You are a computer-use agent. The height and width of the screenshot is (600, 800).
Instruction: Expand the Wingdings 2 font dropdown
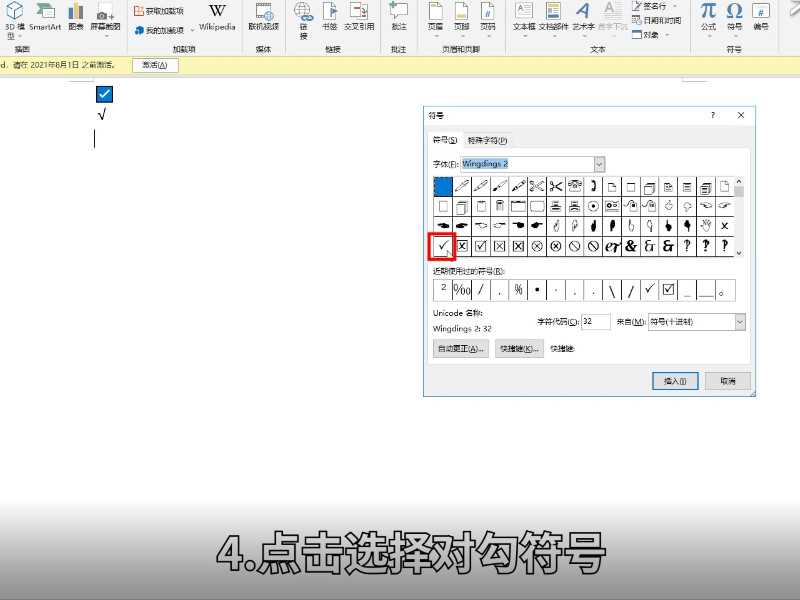click(x=599, y=164)
